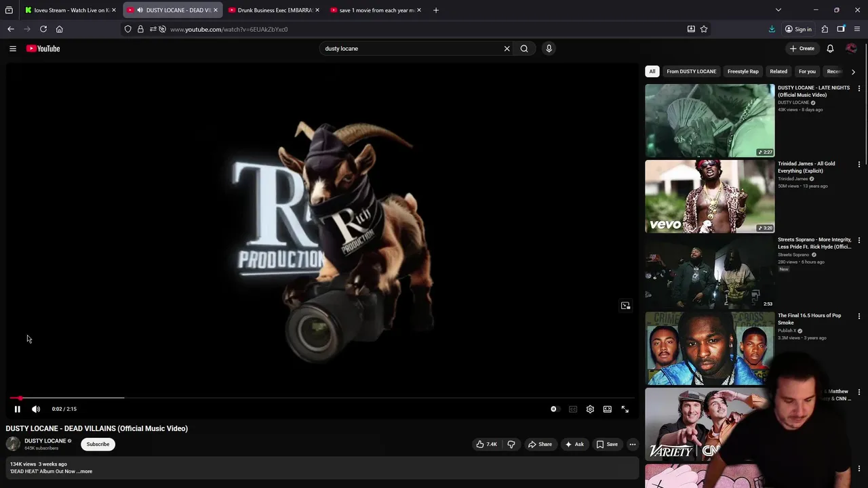The width and height of the screenshot is (868, 488).
Task: Search by voice microphone button
Action: [549, 48]
